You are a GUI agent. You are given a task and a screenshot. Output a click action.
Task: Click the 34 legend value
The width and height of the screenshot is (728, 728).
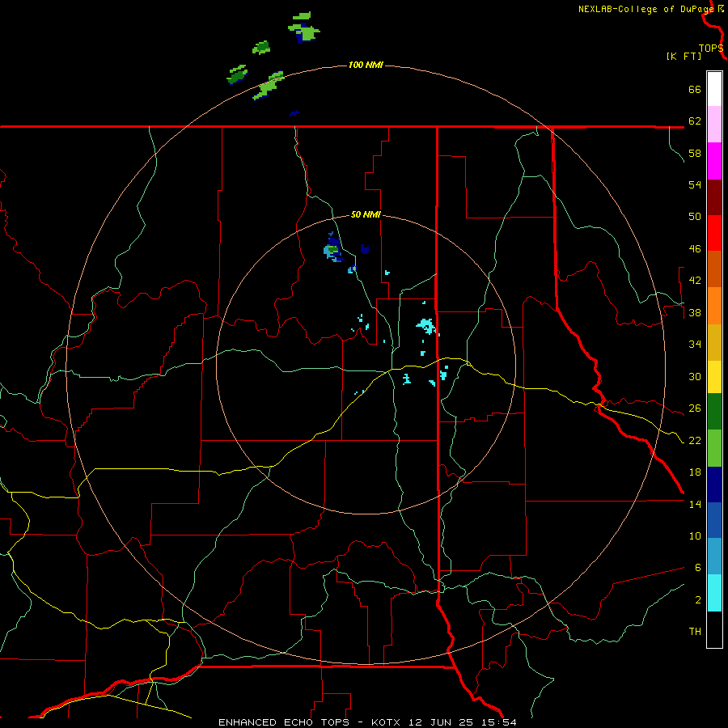point(695,345)
